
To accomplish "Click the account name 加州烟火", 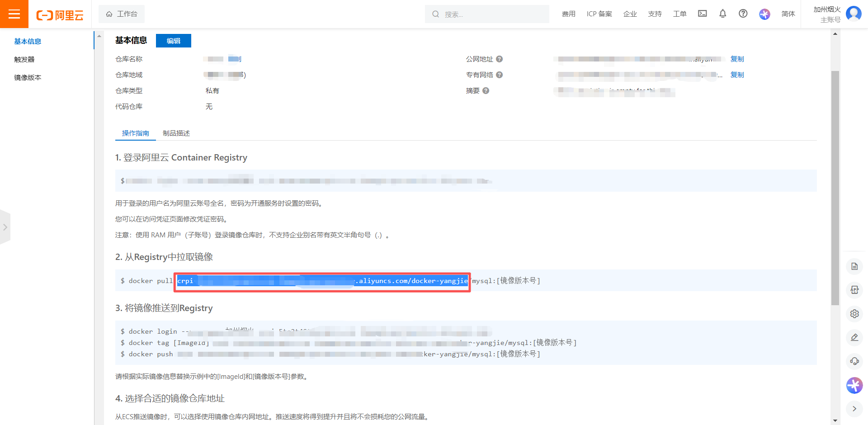I will pyautogui.click(x=827, y=9).
